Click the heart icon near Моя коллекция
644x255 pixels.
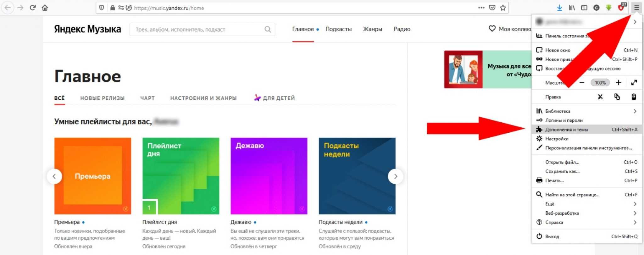[x=492, y=29]
